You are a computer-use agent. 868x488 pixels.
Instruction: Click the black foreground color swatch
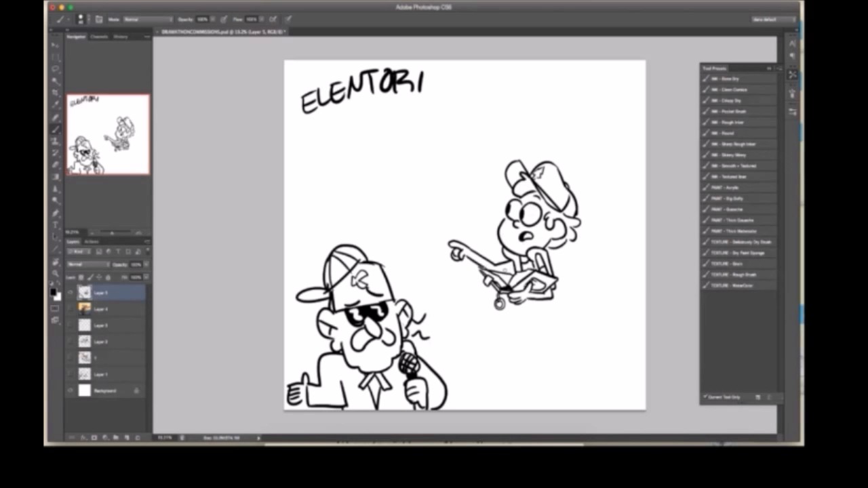(54, 292)
